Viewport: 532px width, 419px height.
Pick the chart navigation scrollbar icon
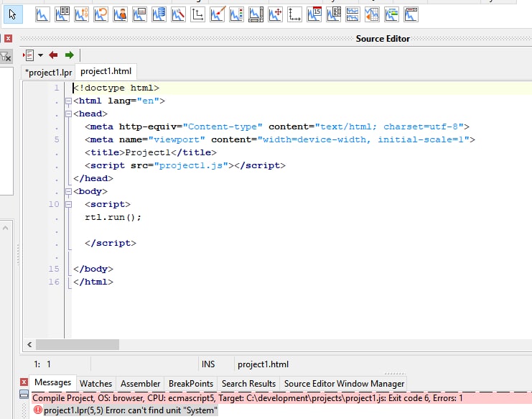[x=256, y=14]
